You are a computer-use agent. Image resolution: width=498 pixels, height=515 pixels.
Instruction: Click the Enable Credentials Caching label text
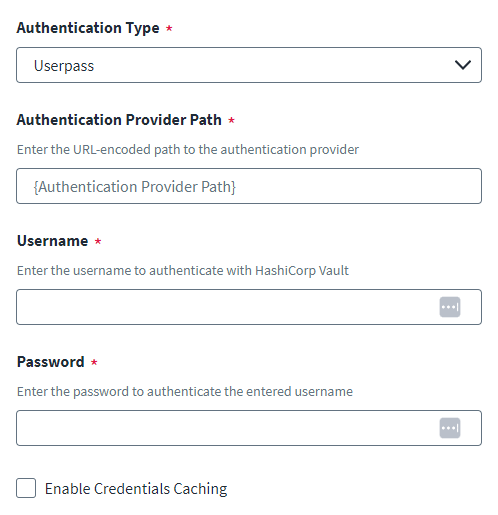click(x=136, y=489)
